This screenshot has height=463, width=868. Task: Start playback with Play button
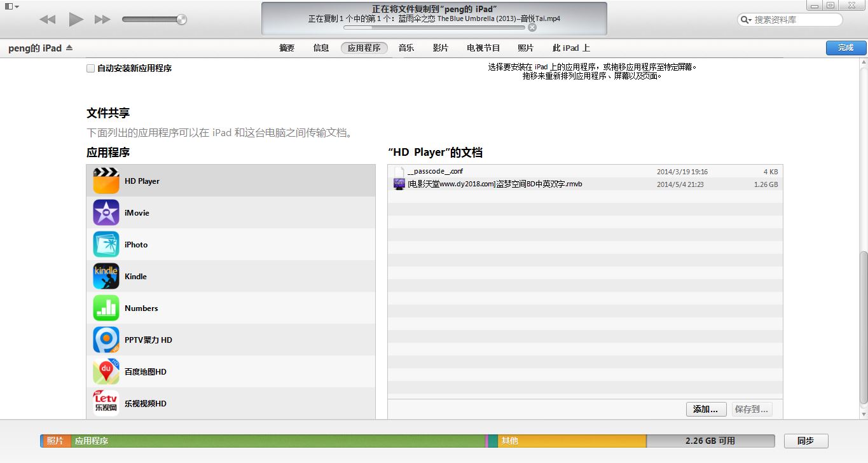click(76, 20)
